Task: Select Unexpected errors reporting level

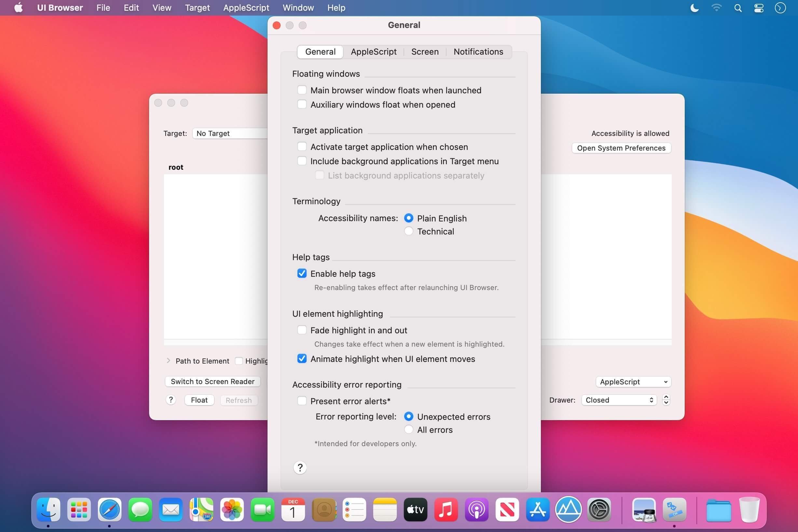Action: click(409, 417)
